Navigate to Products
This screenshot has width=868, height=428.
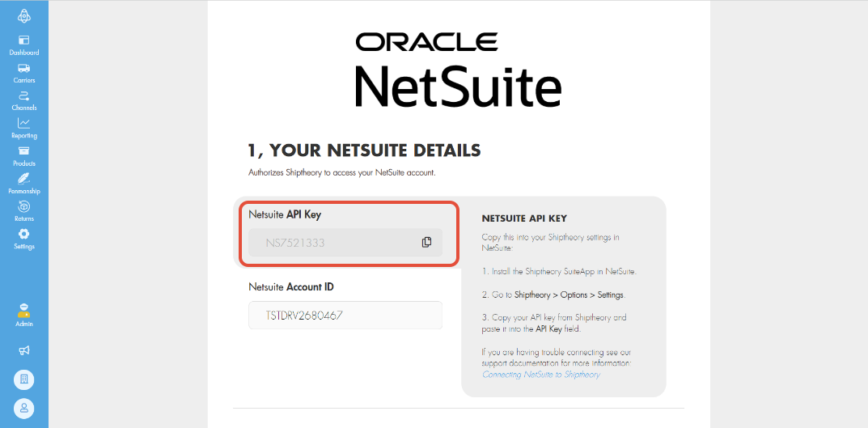coord(24,155)
